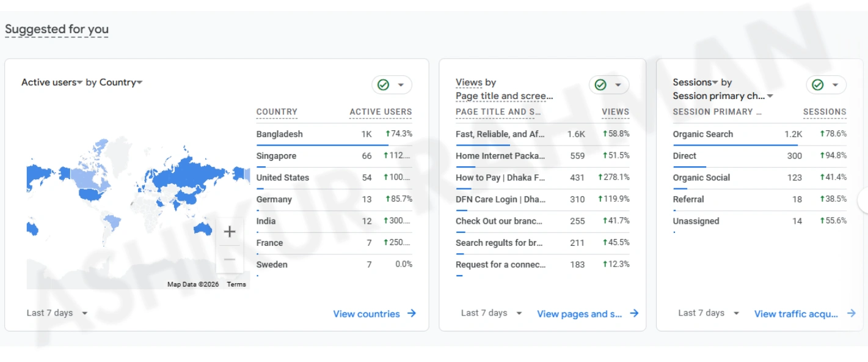Open the Session primary channel dimension dropdown
This screenshot has width=868, height=362.
(x=723, y=96)
